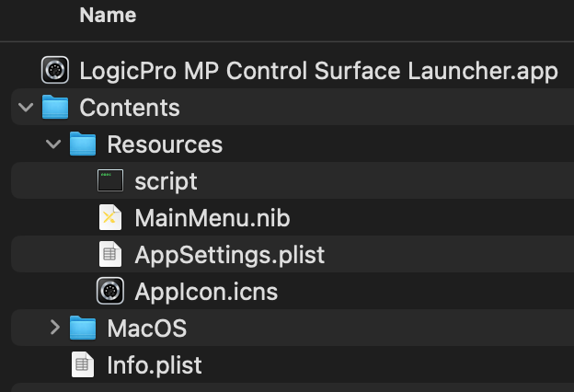The height and width of the screenshot is (392, 574).
Task: Collapse the Resources folder disclosure arrow
Action: click(x=53, y=144)
